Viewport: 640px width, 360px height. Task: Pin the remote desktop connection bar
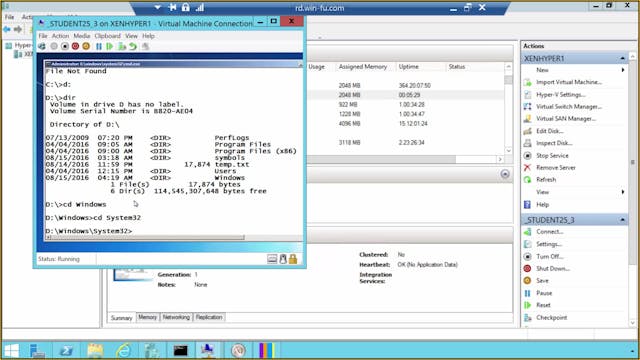[172, 8]
